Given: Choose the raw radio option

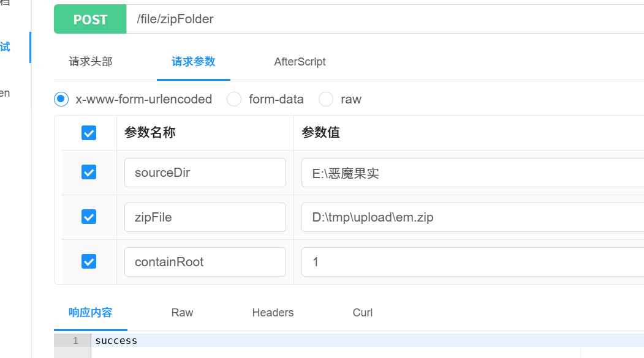Looking at the screenshot, I should point(326,99).
